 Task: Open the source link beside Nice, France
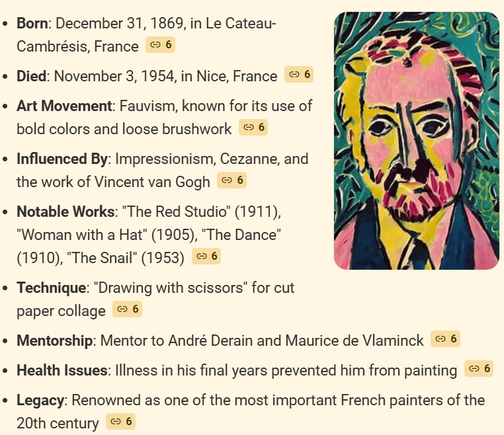pyautogui.click(x=299, y=75)
